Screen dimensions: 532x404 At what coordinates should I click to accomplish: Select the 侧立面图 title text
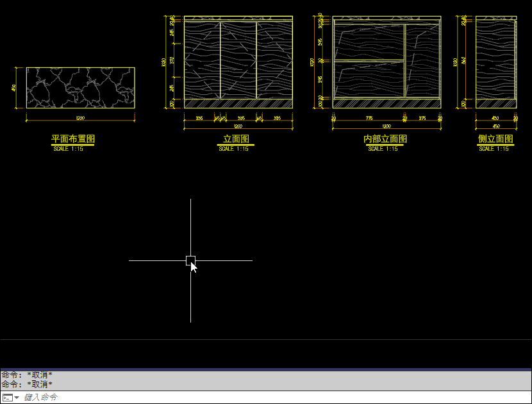coord(495,139)
